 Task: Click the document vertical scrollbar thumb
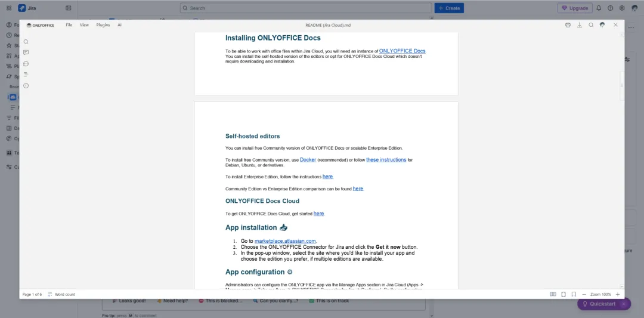[x=622, y=85]
